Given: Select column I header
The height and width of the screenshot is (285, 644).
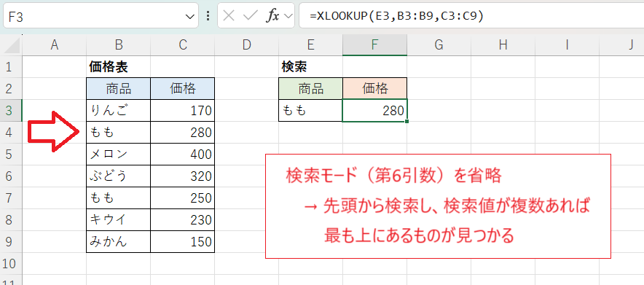Looking at the screenshot, I should [x=568, y=45].
